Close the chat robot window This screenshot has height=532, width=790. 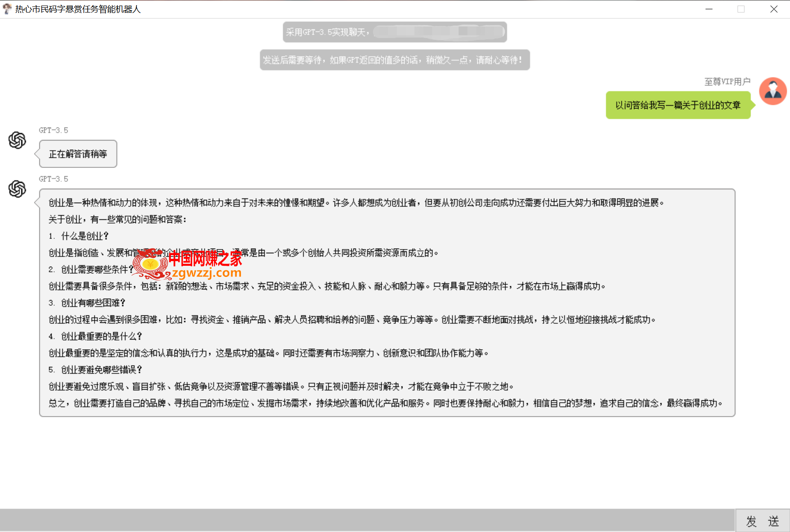(x=774, y=9)
